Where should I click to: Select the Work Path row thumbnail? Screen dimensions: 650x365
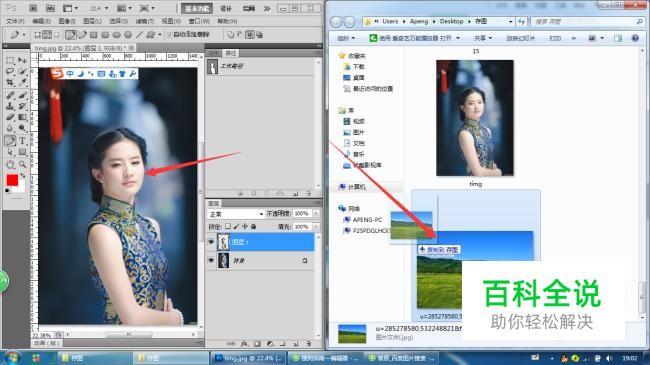coord(212,66)
